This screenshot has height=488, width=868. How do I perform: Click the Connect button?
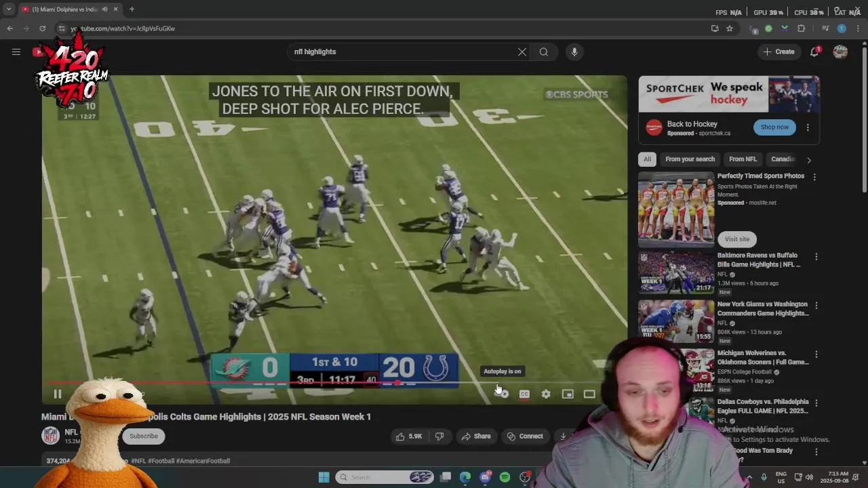point(526,436)
